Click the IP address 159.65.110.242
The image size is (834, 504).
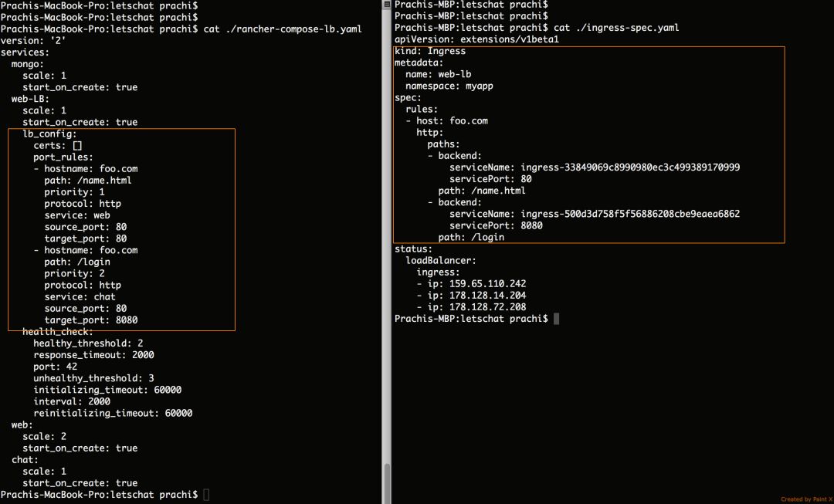click(x=488, y=285)
